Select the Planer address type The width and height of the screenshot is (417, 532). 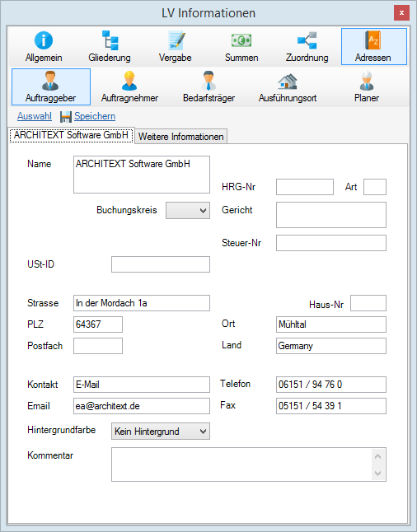click(x=367, y=86)
